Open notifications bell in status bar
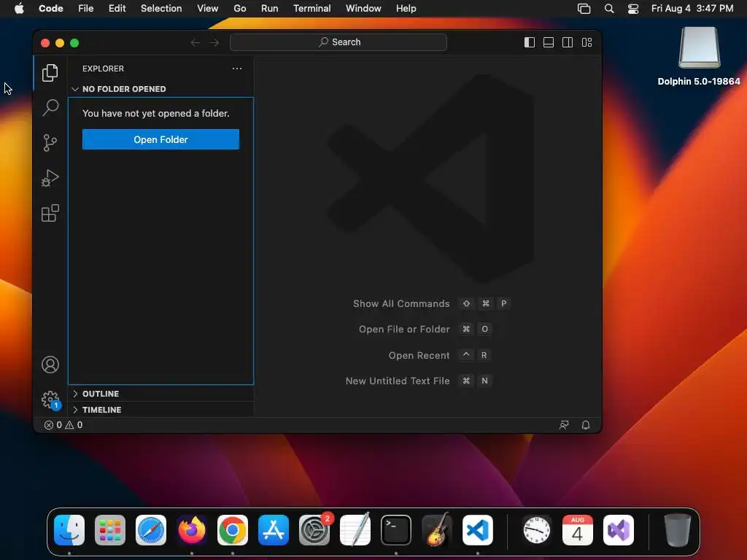 (x=586, y=425)
